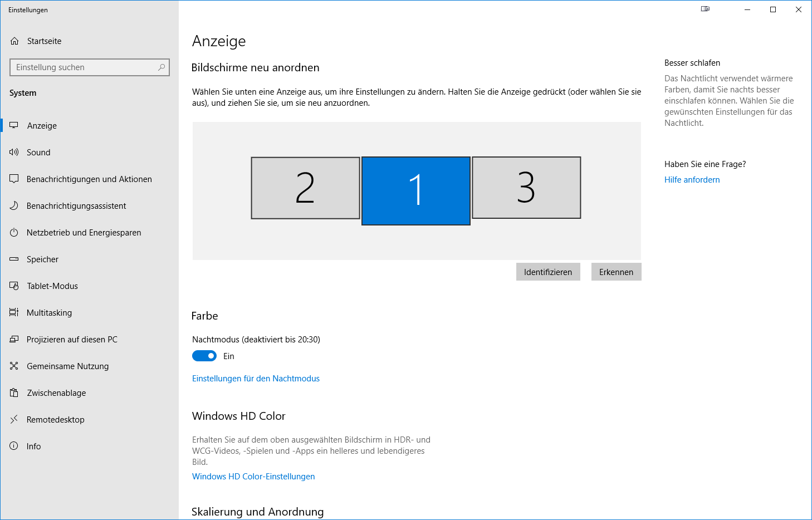Open the Info section
Viewport: 812px width, 520px height.
tap(33, 446)
